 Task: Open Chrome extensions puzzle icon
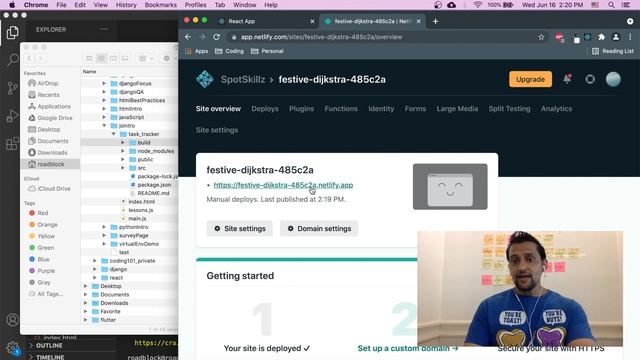(601, 37)
